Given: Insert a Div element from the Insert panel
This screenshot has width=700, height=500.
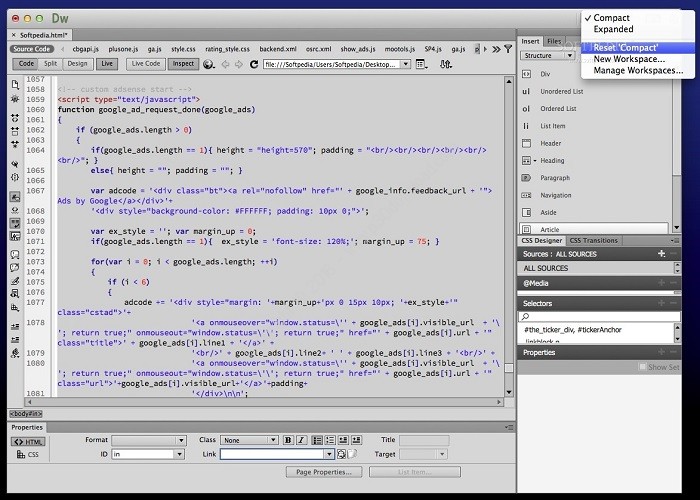Looking at the screenshot, I should tap(545, 74).
